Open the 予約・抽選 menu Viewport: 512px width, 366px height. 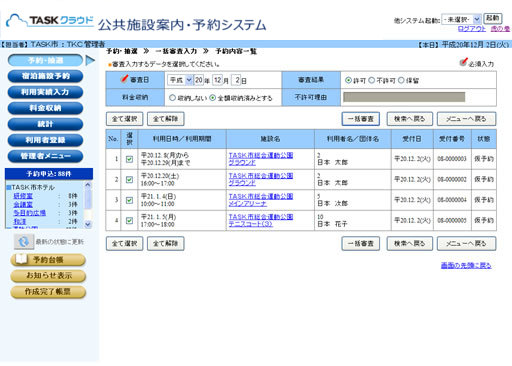click(x=45, y=60)
